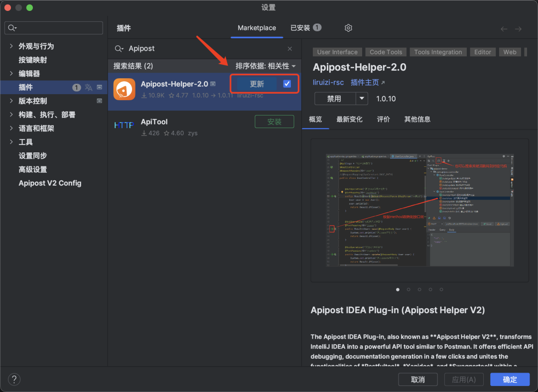Click the settings sidebar search icon

click(x=12, y=28)
